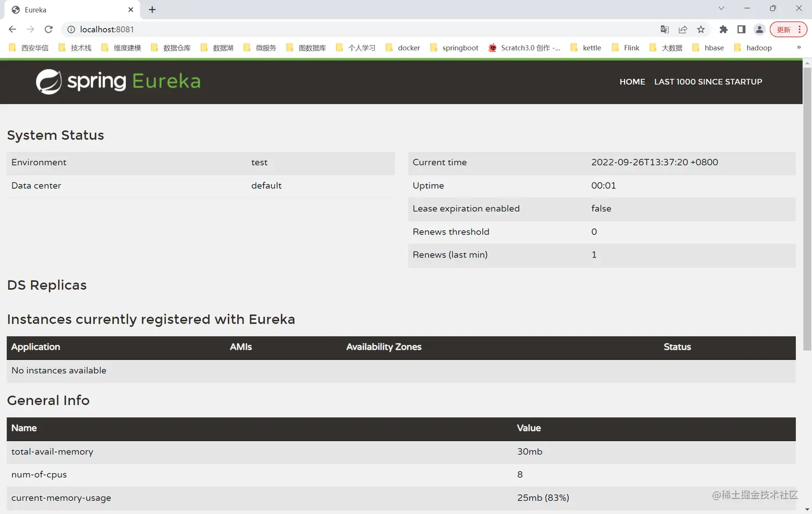The image size is (812, 514).
Task: Click the scrollbar up arrow
Action: click(x=807, y=63)
